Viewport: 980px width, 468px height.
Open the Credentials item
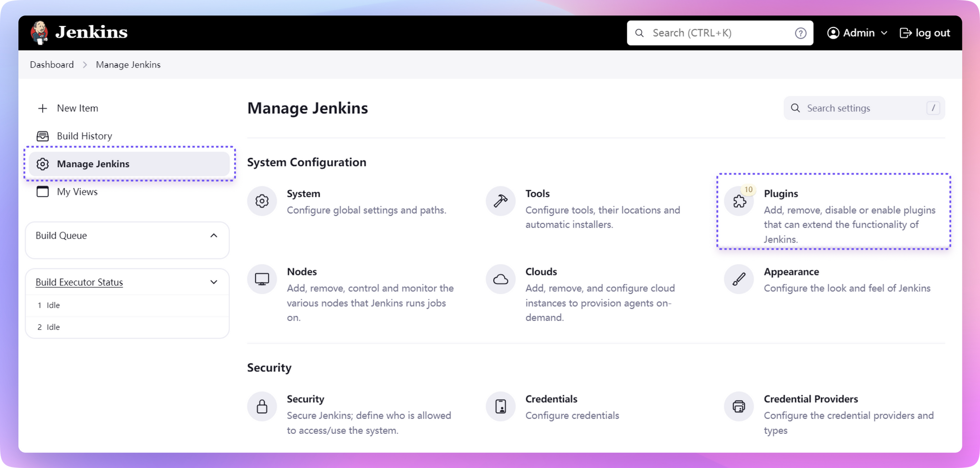tap(553, 407)
